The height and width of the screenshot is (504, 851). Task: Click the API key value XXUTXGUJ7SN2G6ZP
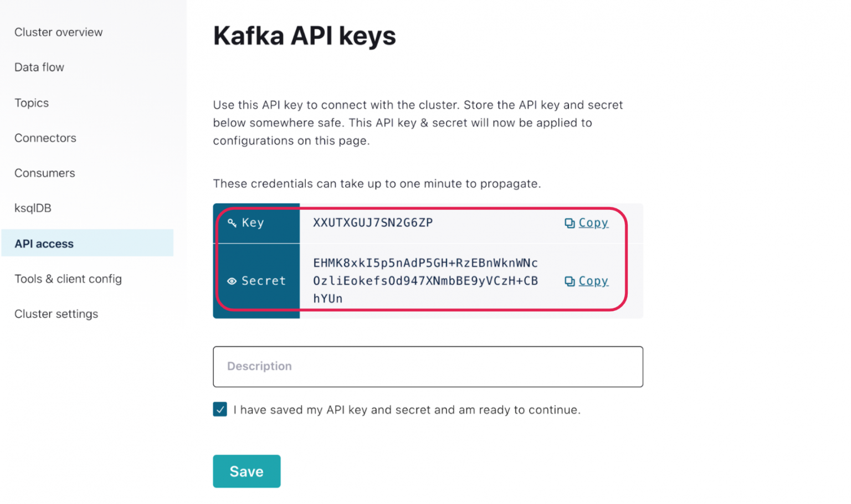tap(373, 223)
